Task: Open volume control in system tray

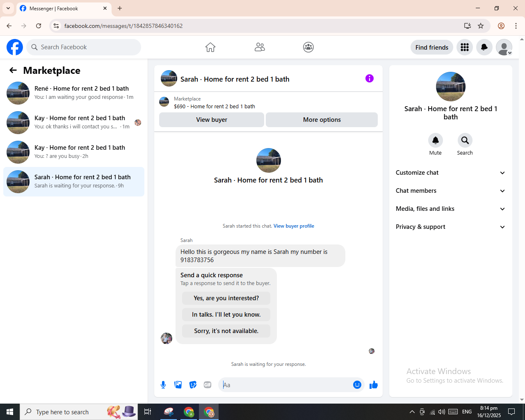Action: 442,412
